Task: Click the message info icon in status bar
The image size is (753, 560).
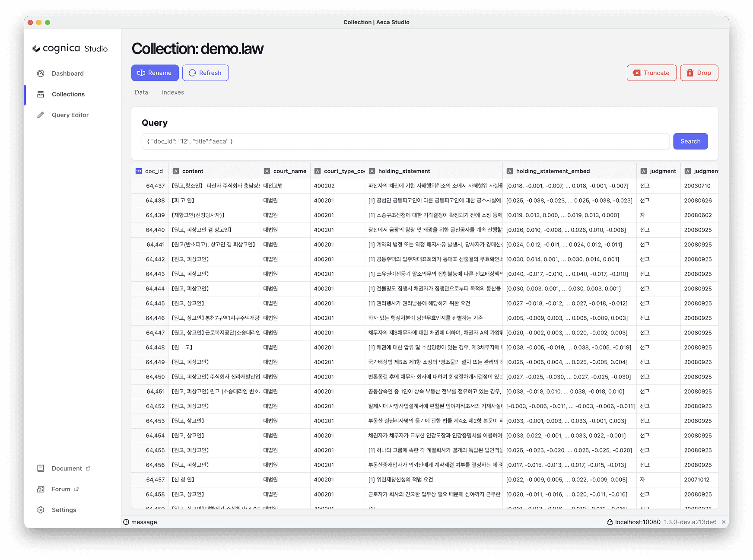Action: pyautogui.click(x=126, y=522)
